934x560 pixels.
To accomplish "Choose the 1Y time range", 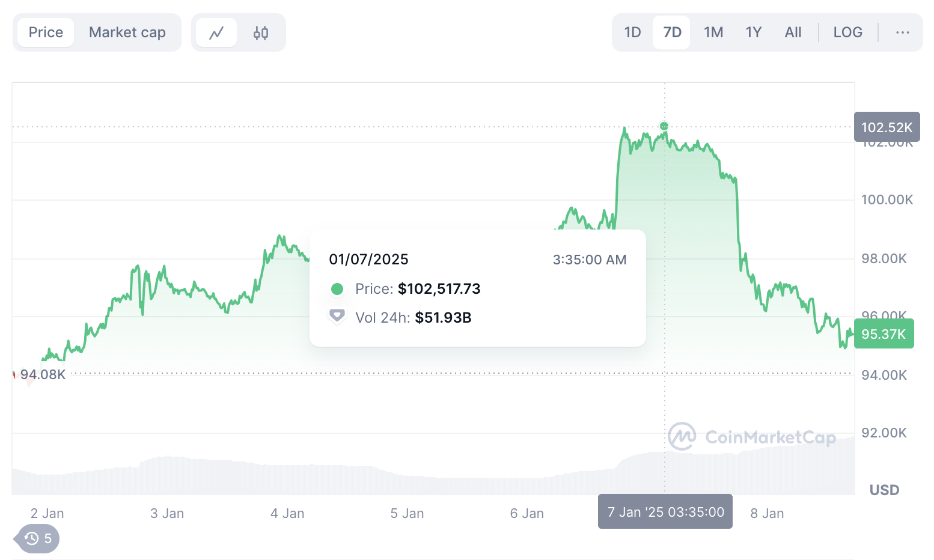I will (754, 32).
